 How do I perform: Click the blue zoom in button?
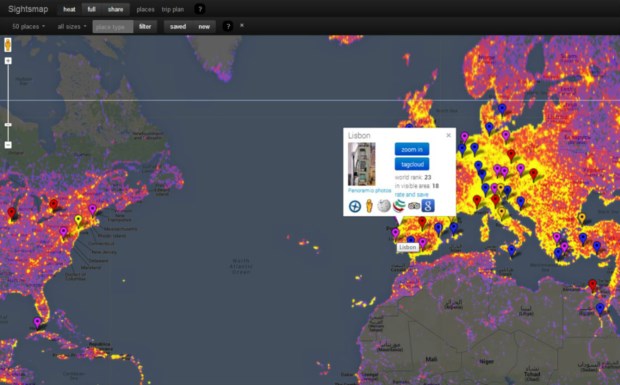pos(412,149)
